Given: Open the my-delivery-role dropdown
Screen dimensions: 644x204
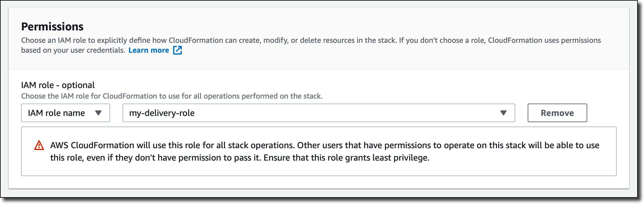Looking at the screenshot, I should 319,113.
